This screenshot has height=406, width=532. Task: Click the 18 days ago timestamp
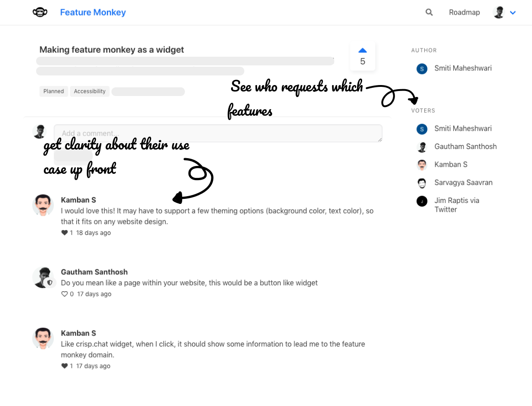coord(93,233)
